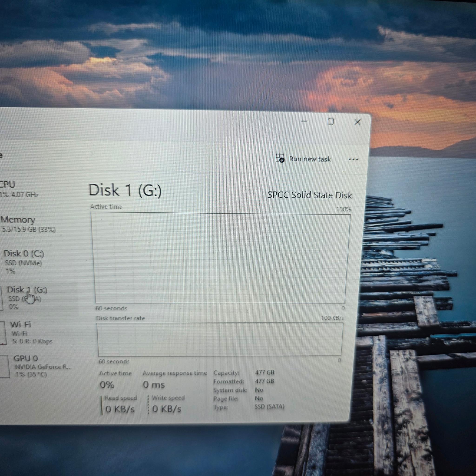Click the System disk No value

259,390
